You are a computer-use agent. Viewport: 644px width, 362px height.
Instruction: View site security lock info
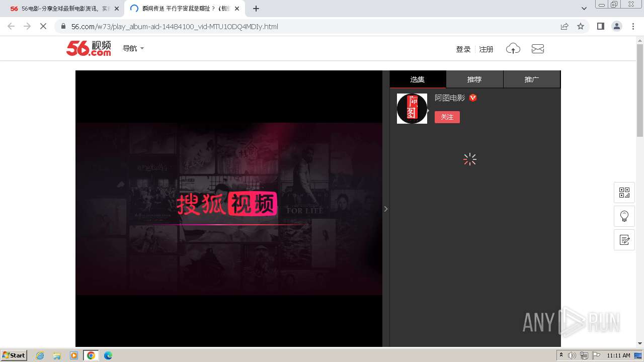tap(63, 27)
